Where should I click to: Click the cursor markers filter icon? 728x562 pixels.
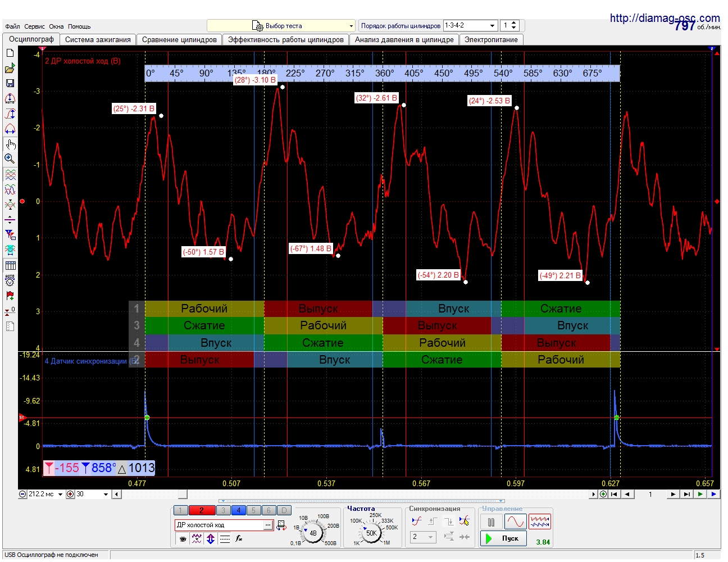10,235
